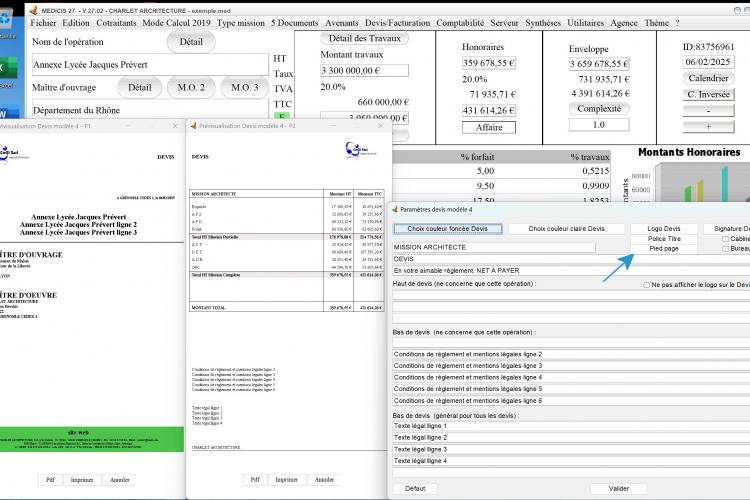Click Annuler in the P1 preview window
Viewport: 750px width, 500px height.
(119, 480)
